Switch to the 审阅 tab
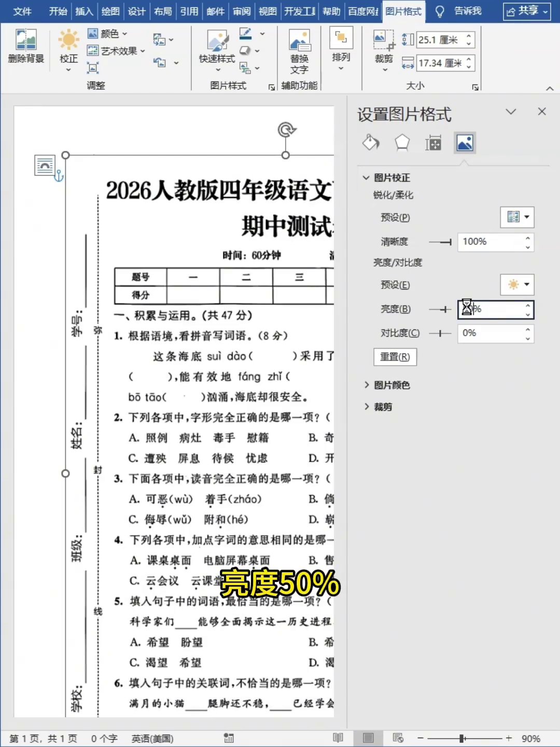 tap(242, 11)
